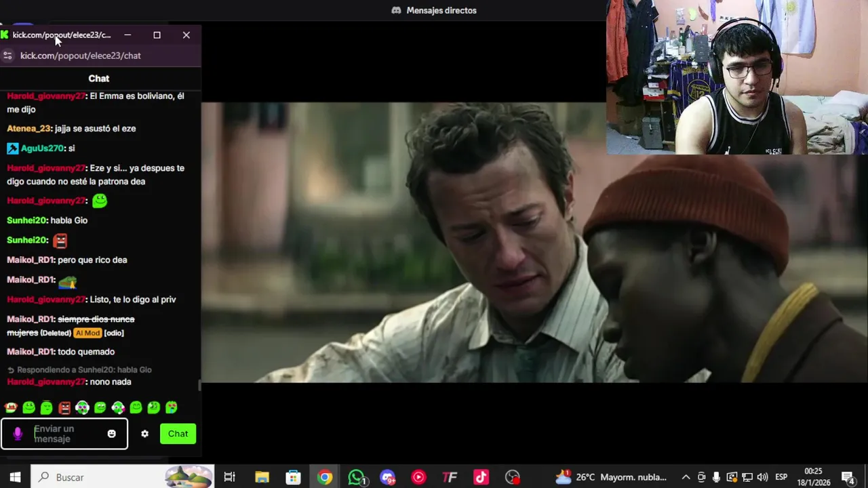Switch the ESP keyboard language indicator

(781, 477)
